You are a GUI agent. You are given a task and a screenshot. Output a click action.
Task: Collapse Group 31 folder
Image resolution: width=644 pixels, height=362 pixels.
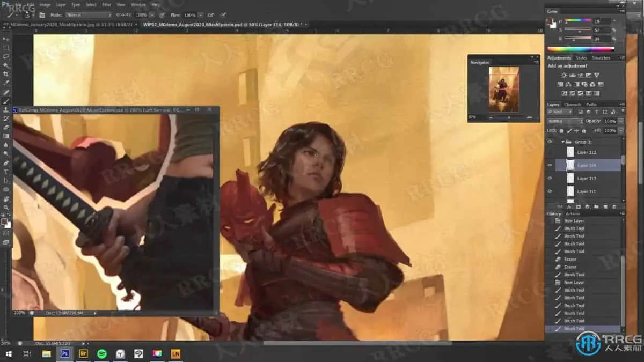pyautogui.click(x=562, y=142)
